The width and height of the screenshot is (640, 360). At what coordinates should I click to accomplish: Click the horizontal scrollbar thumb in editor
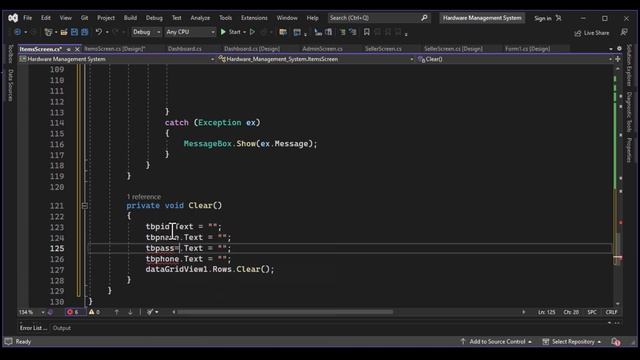point(285,312)
